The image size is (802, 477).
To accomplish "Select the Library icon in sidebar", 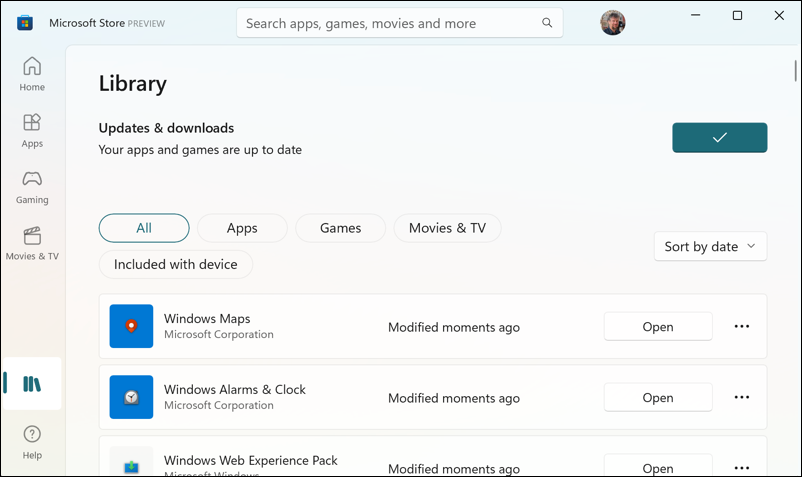I will click(32, 383).
